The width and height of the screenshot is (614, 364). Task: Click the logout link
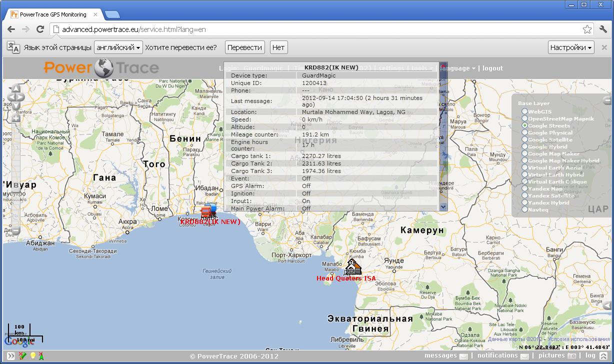pos(492,68)
